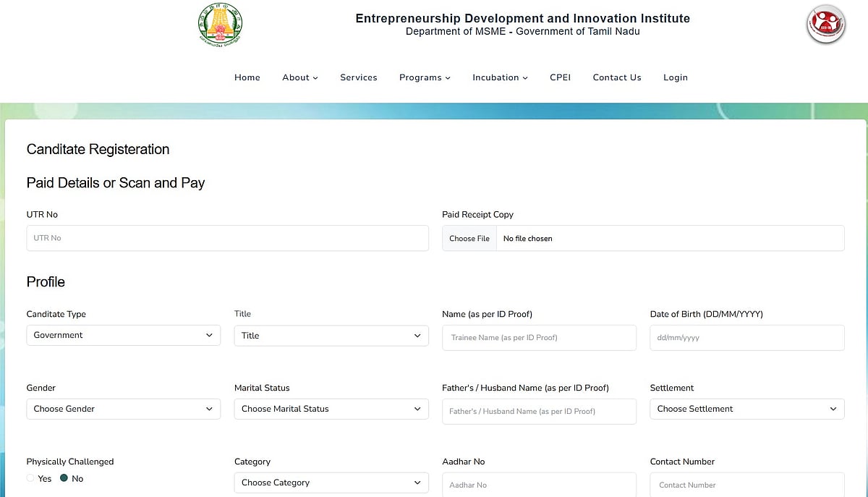Click the Tamil Nadu government emblem logo

coord(220,25)
